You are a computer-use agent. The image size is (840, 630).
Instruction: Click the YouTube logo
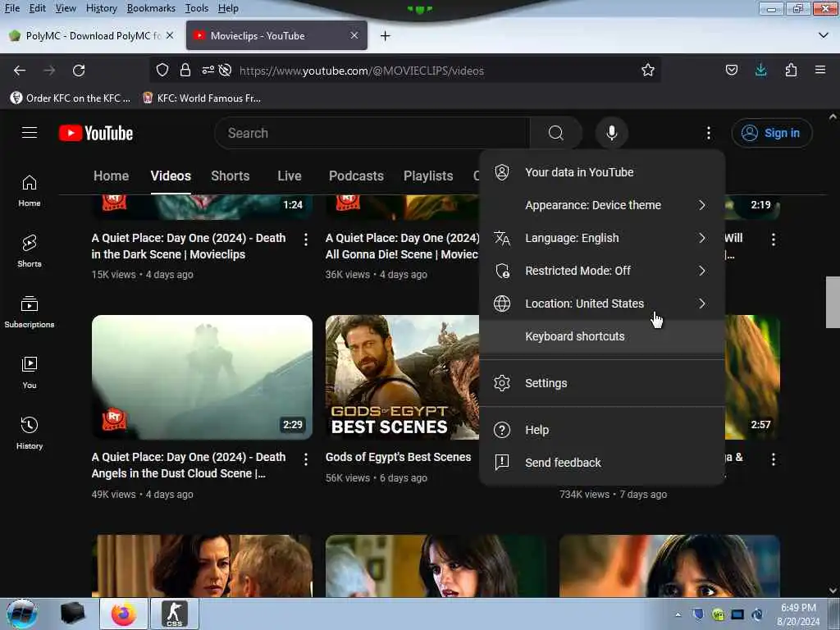(96, 133)
